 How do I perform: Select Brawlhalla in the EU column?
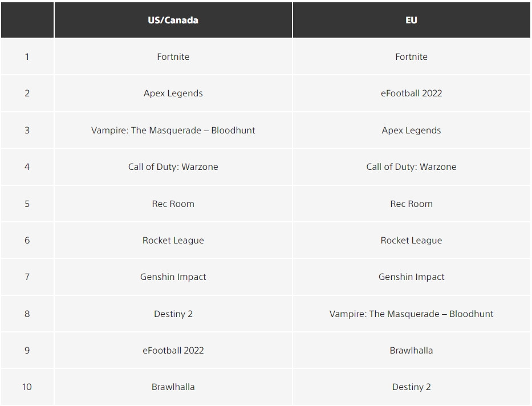point(411,350)
